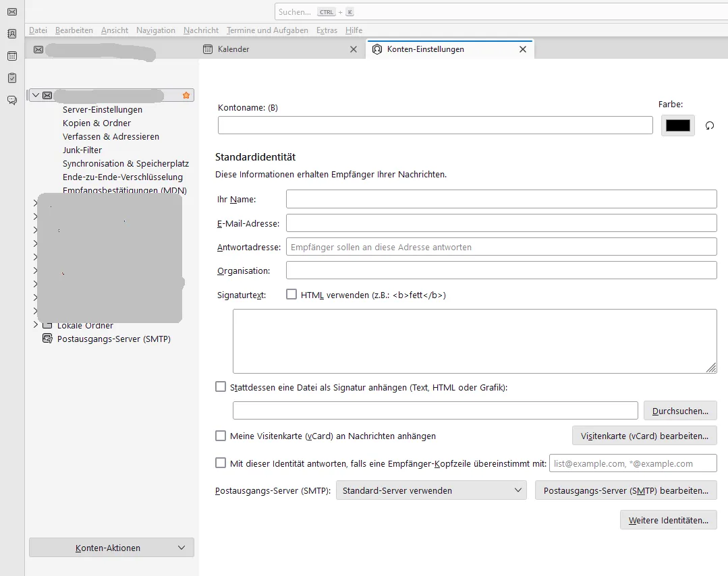Screen dimensions: 728x576
Task: Open the Standard-Server verwenden dropdown
Action: click(431, 490)
